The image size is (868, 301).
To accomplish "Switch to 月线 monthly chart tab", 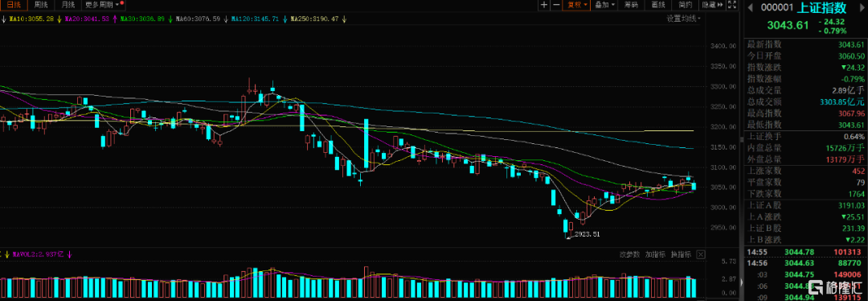I will [68, 5].
